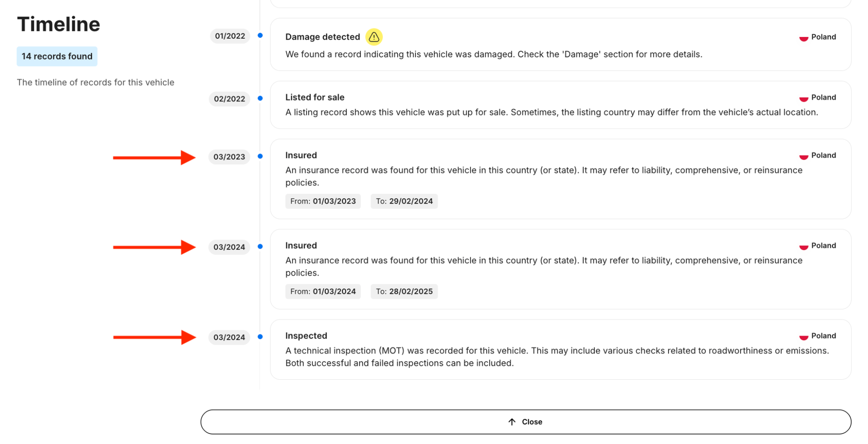Select the 02/2022 date label
The height and width of the screenshot is (444, 868).
[229, 99]
